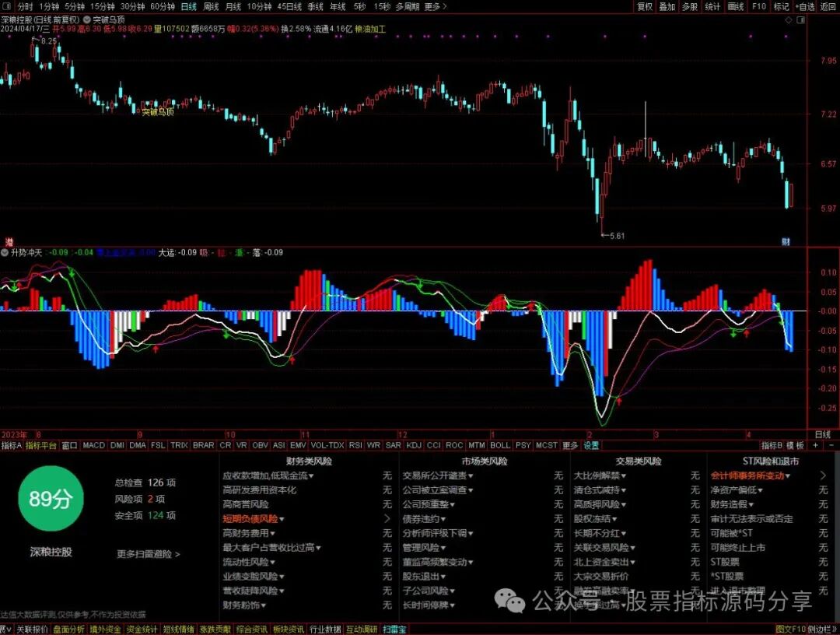Click the 复权 button
840x635 pixels.
point(645,6)
